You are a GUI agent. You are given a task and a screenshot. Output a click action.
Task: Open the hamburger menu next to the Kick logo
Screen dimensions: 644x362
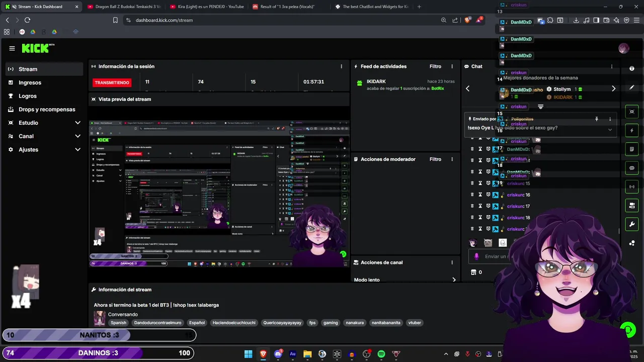(x=12, y=48)
